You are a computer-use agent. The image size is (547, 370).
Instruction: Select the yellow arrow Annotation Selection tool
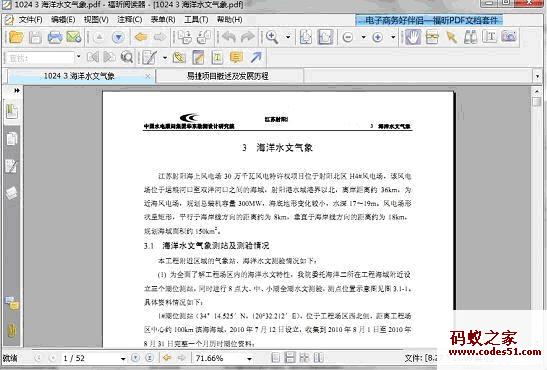pyautogui.click(x=451, y=37)
